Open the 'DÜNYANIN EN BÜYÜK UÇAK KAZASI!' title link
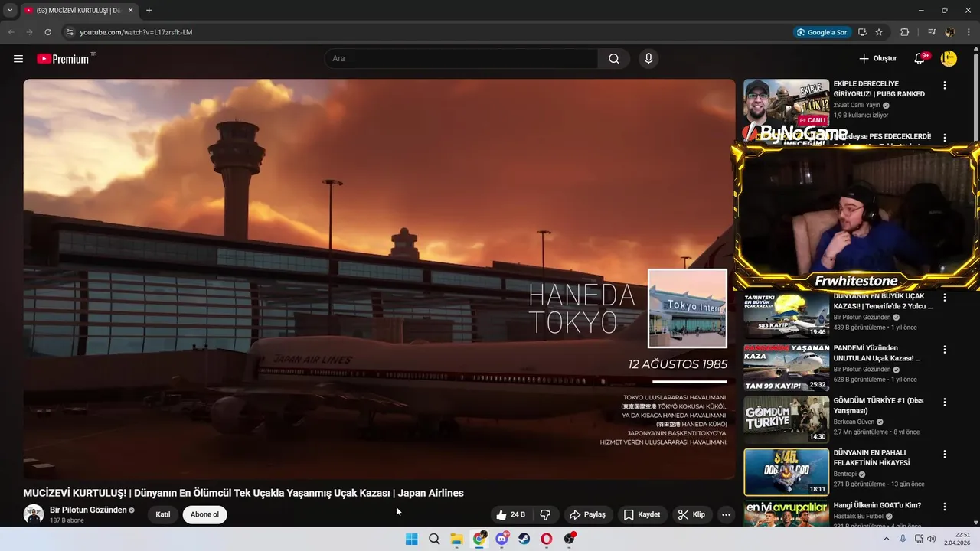This screenshot has height=551, width=980. (882, 301)
